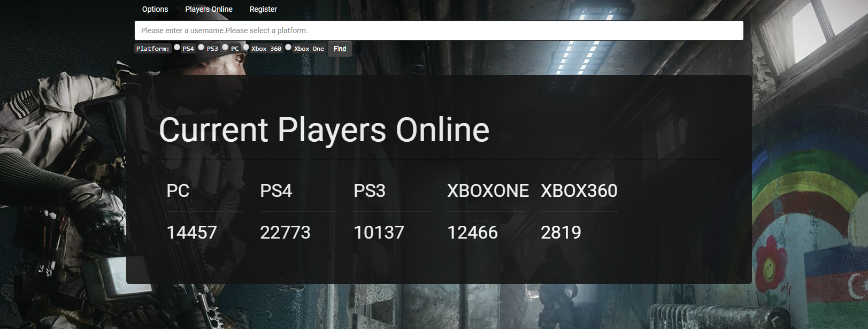868x329 pixels.
Task: Click the XBOX360 column header
Action: (x=579, y=190)
